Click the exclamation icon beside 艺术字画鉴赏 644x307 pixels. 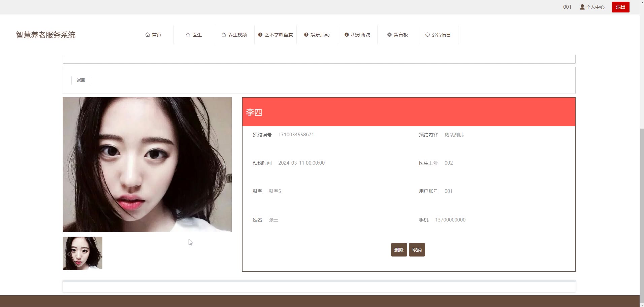(260, 35)
